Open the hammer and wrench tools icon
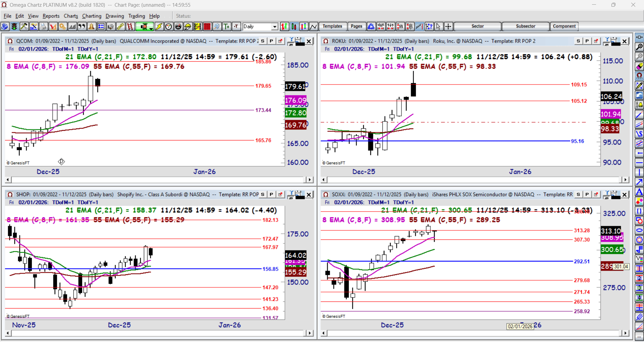 pyautogui.click(x=24, y=26)
